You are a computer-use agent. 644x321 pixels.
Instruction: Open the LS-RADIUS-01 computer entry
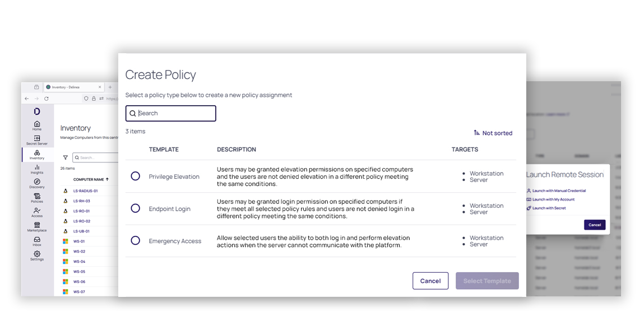[x=85, y=191]
